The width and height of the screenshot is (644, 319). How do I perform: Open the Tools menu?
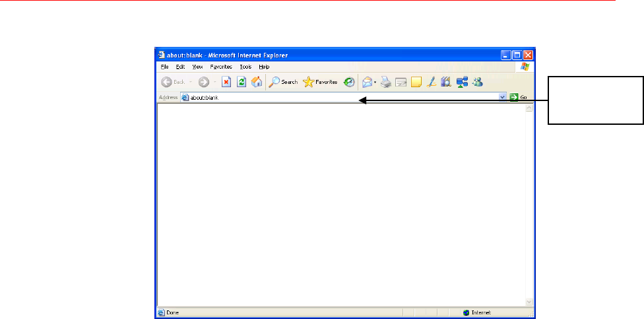click(x=245, y=67)
